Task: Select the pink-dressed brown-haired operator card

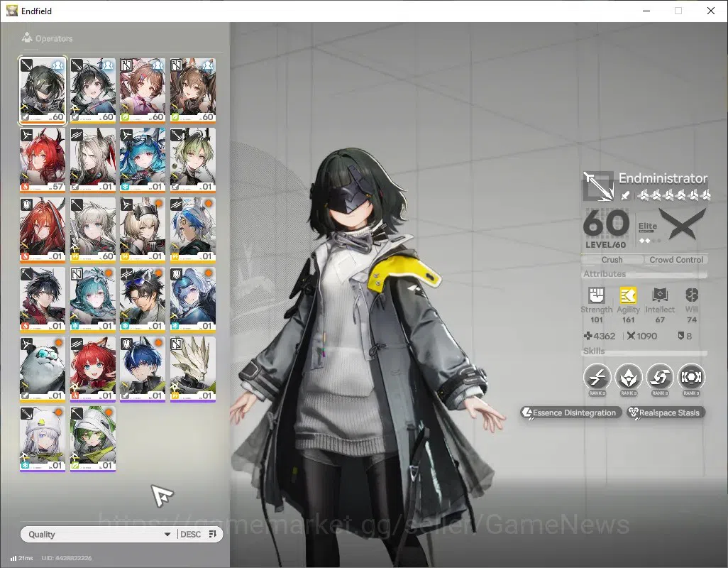Action: coord(143,91)
